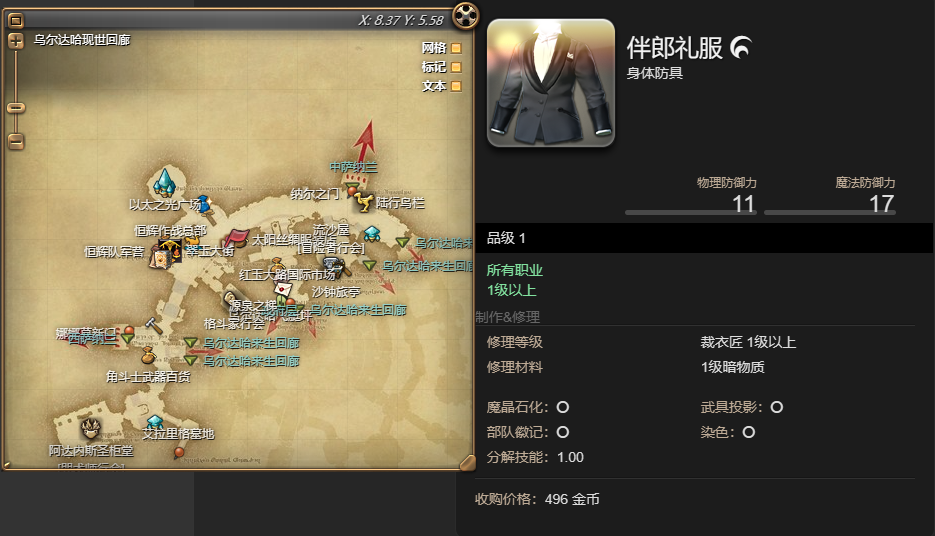
Task: Click the 阿达内斯圣柜堂 guild icon
Action: click(90, 427)
